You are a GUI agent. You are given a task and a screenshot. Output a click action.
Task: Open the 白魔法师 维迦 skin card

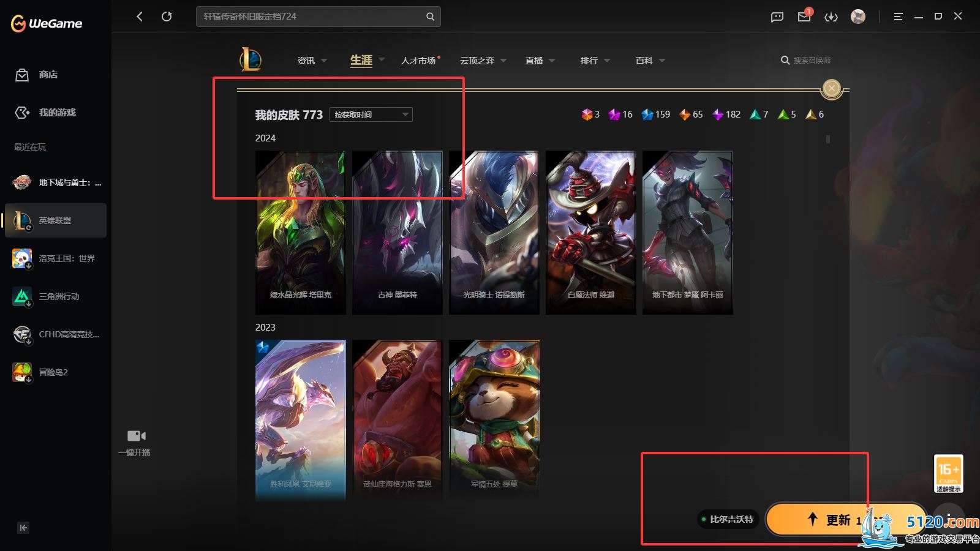(591, 233)
